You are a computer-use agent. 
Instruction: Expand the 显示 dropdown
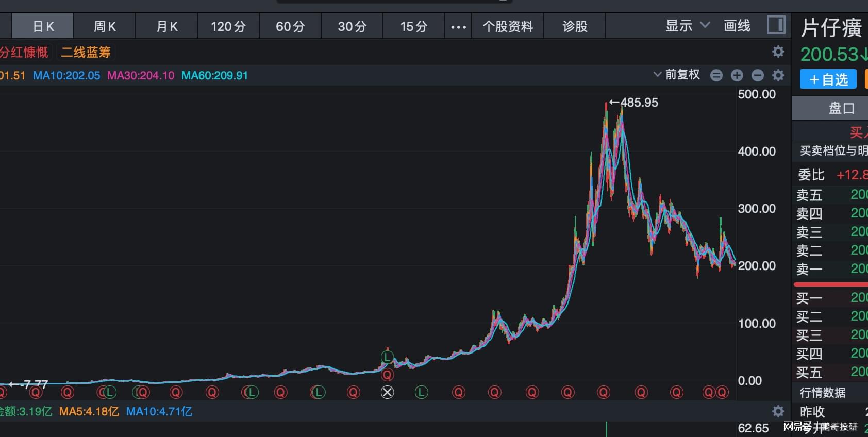(x=687, y=26)
